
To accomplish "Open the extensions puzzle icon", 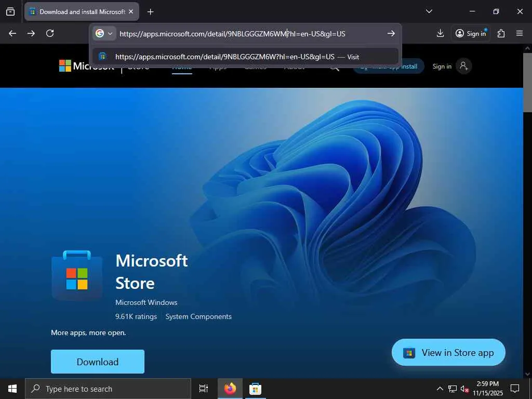I will pyautogui.click(x=501, y=33).
